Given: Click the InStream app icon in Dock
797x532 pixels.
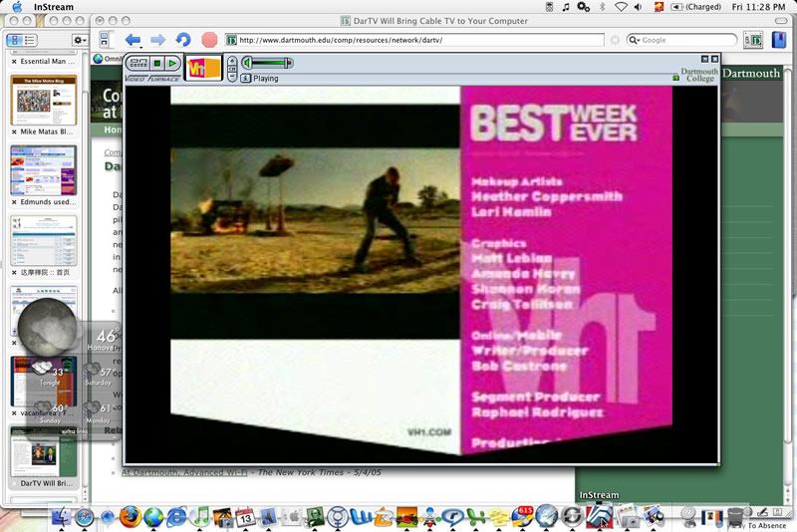Looking at the screenshot, I should [600, 515].
